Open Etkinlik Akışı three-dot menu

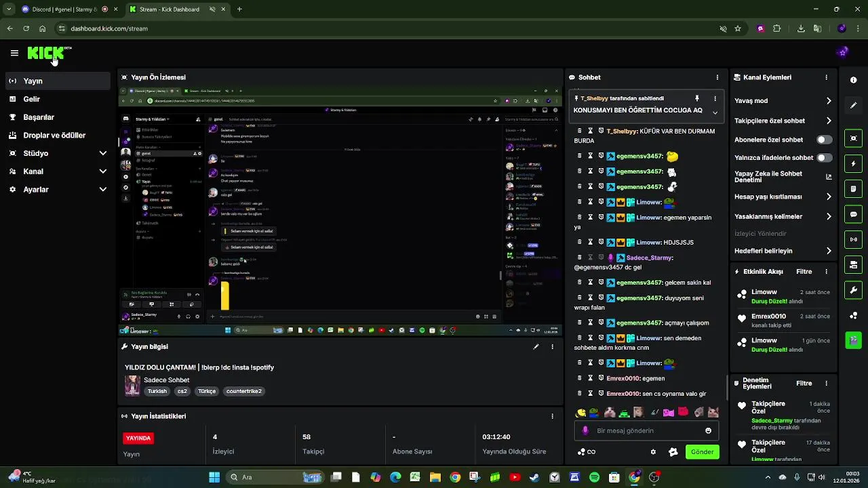pyautogui.click(x=826, y=271)
